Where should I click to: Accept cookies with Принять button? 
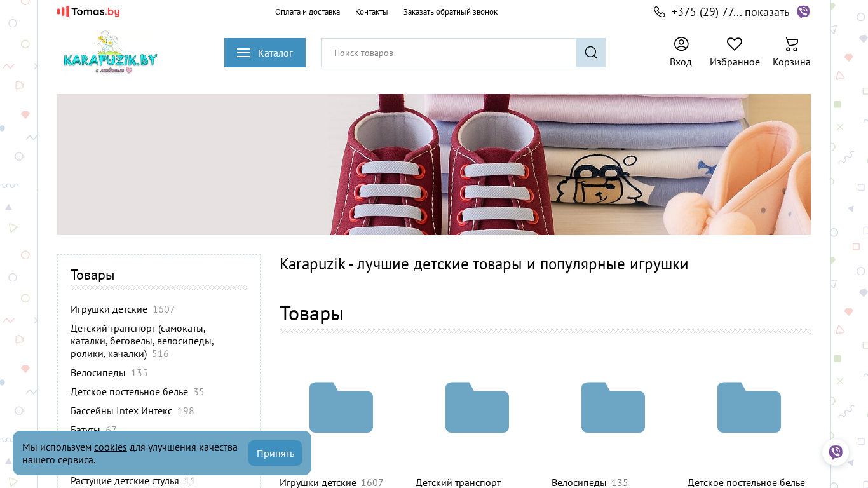pyautogui.click(x=275, y=453)
